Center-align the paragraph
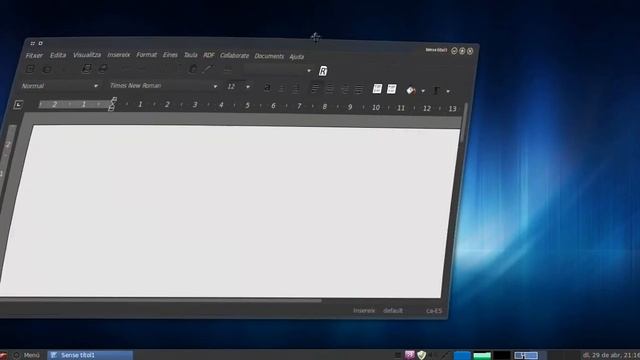Screen dimensions: 640x360 click(x=330, y=88)
